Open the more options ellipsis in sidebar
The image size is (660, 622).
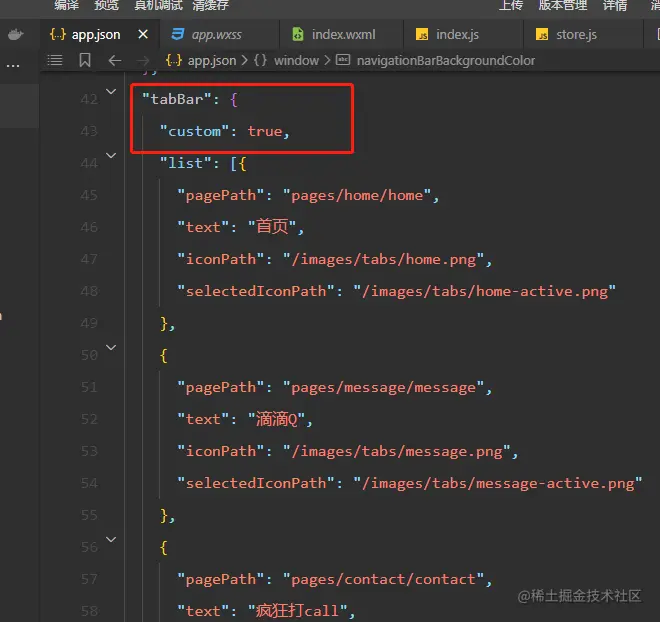pyautogui.click(x=13, y=66)
